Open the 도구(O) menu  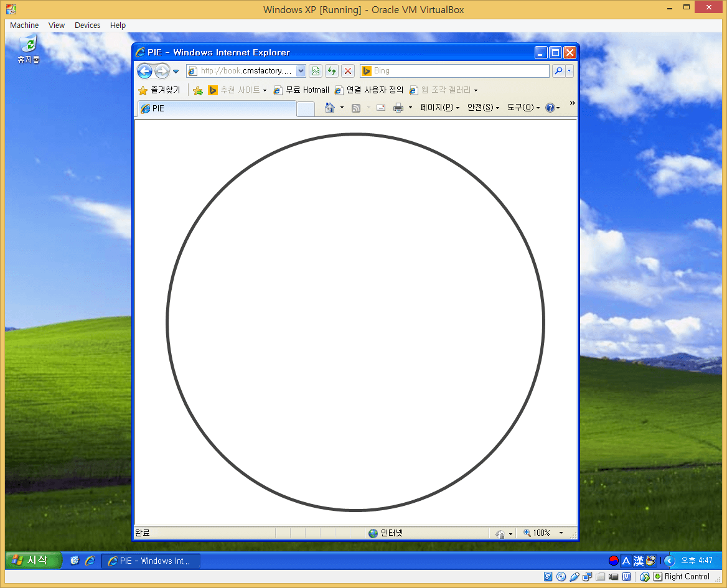pos(523,108)
